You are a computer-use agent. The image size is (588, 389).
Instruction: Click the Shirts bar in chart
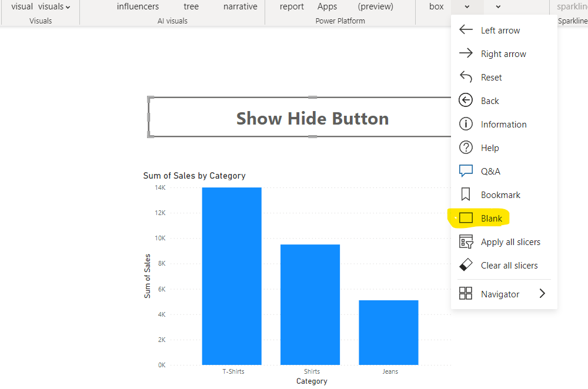click(310, 305)
